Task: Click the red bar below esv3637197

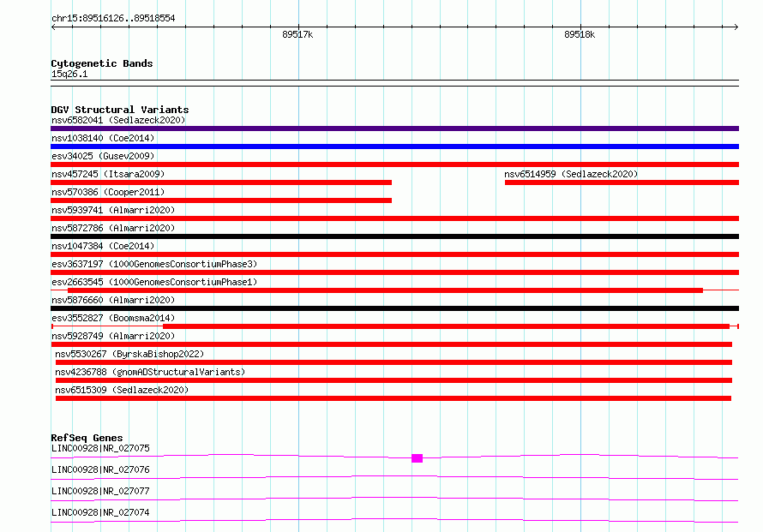Action: [x=394, y=272]
